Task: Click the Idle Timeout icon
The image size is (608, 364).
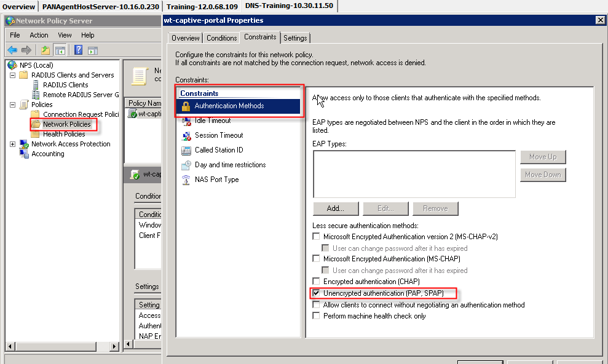Action: [186, 121]
